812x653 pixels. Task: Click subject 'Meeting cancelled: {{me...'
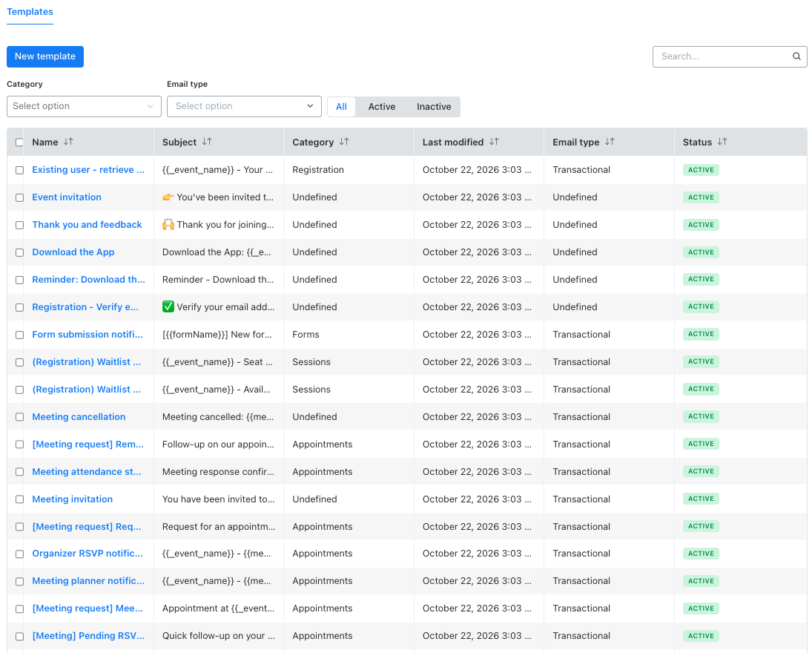click(x=218, y=417)
